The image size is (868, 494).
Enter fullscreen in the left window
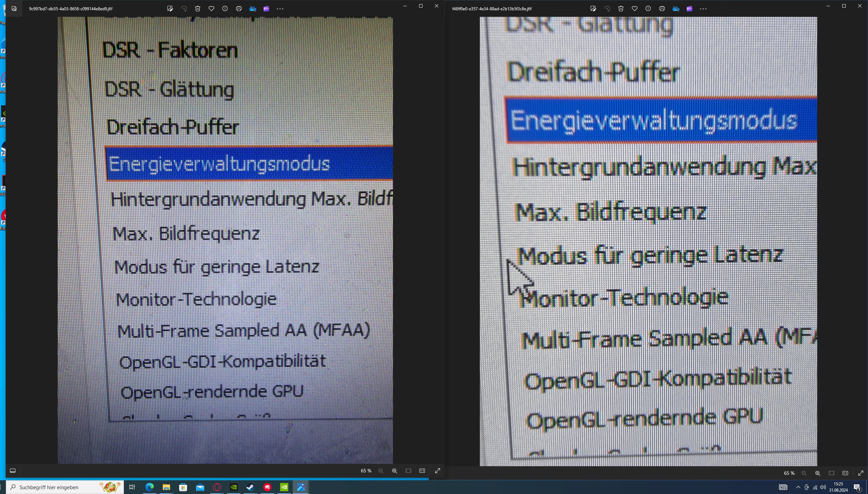click(438, 471)
